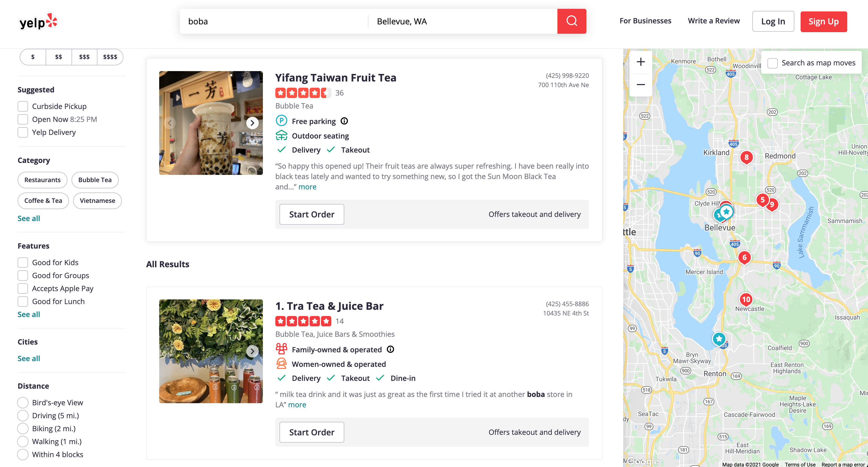Click the Free parking info icon
This screenshot has width=868, height=467.
[x=344, y=121]
